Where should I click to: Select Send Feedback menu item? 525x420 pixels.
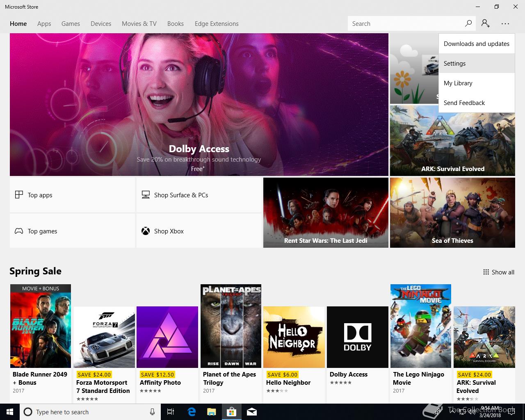[x=477, y=103]
